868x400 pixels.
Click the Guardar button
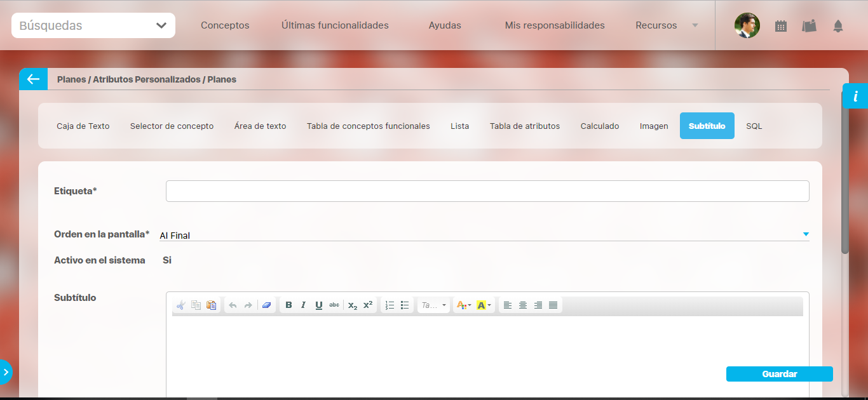(779, 374)
